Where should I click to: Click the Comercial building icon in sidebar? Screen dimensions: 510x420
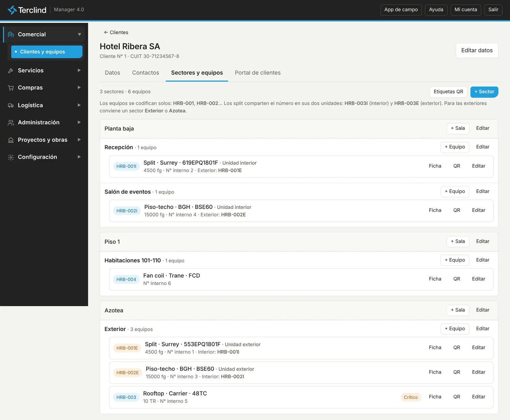click(11, 34)
